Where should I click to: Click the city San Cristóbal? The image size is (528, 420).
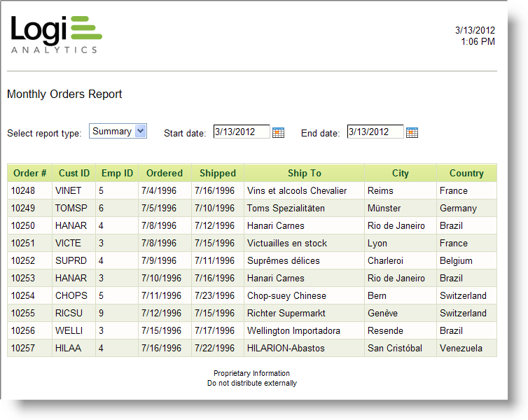point(395,348)
